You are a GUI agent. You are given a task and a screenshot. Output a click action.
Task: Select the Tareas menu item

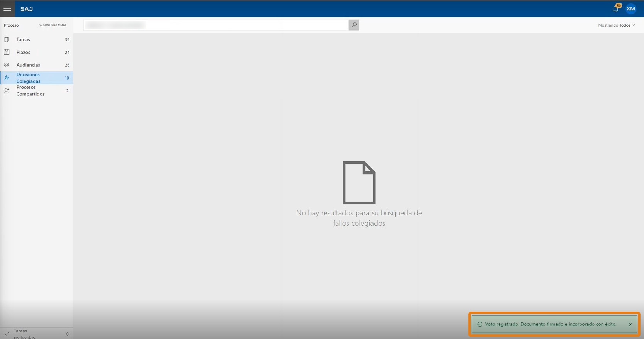[37, 39]
